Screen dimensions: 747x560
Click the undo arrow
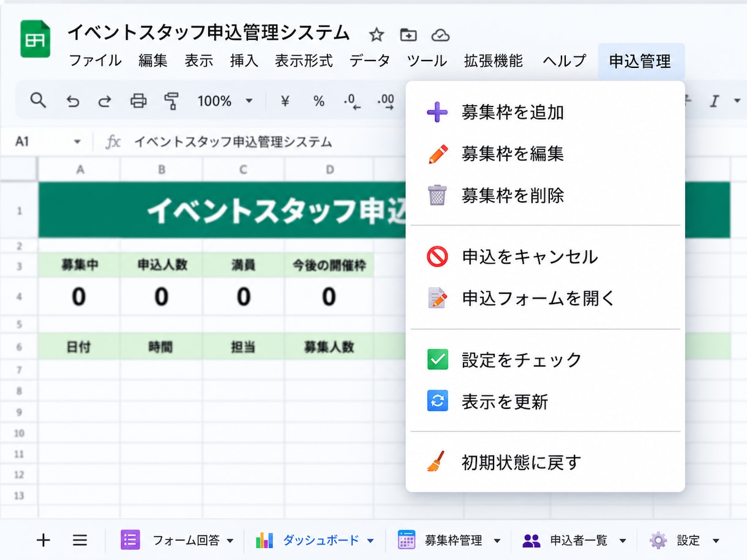click(x=73, y=101)
